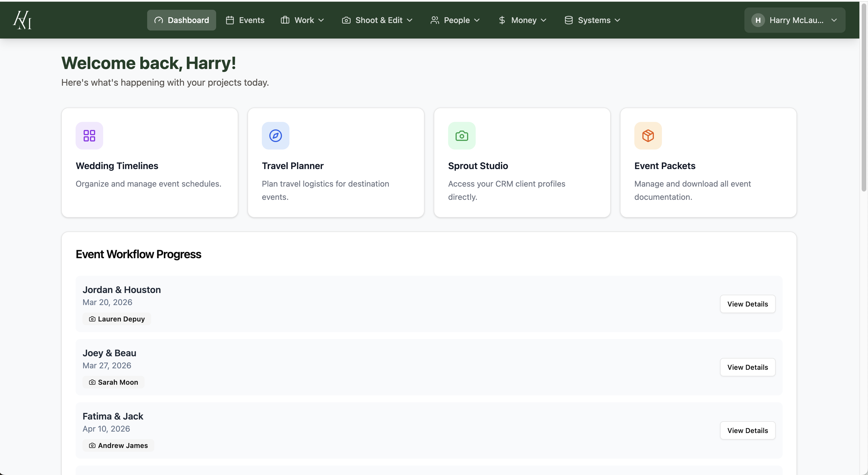Click the Work briefcase icon

(x=285, y=20)
